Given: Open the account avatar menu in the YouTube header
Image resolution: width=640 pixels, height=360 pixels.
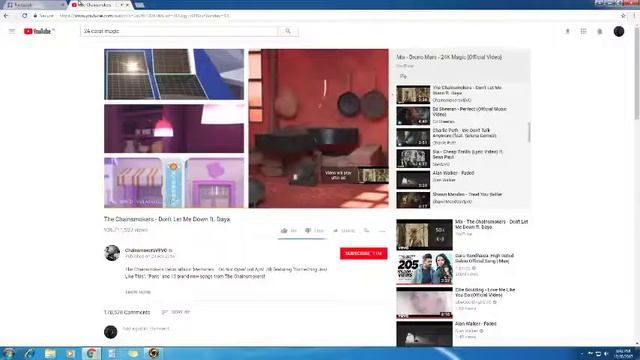Looking at the screenshot, I should (x=619, y=31).
